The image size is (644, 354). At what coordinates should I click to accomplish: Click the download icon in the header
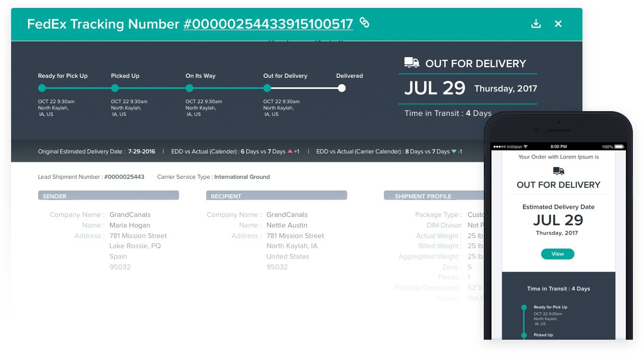click(536, 24)
